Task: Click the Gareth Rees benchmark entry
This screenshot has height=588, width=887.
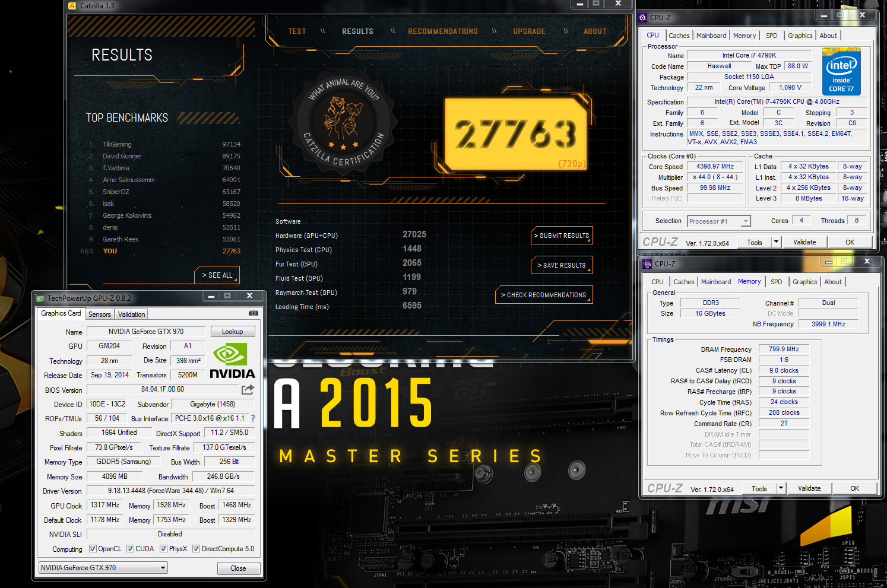Action: tap(164, 239)
